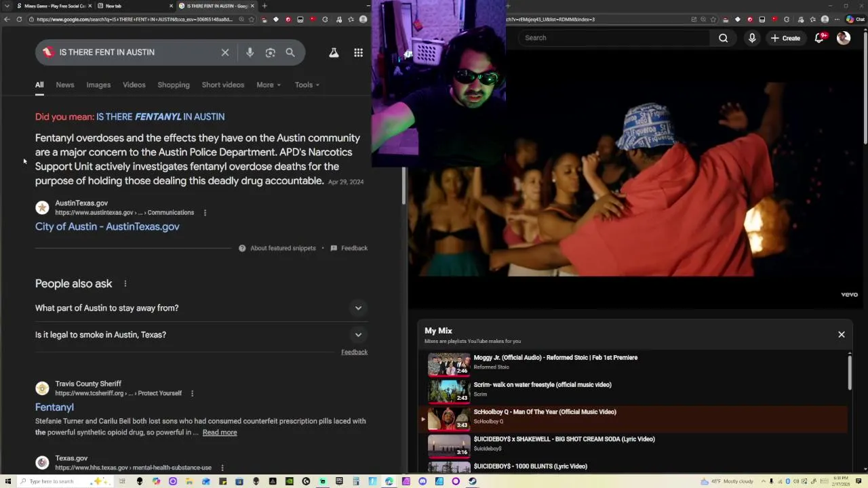868x488 pixels.
Task: Select the All results tab
Action: pos(39,85)
